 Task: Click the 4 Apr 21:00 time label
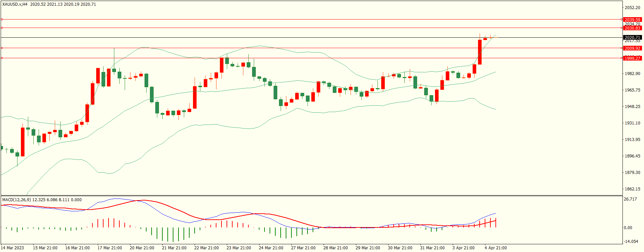(x=495, y=248)
